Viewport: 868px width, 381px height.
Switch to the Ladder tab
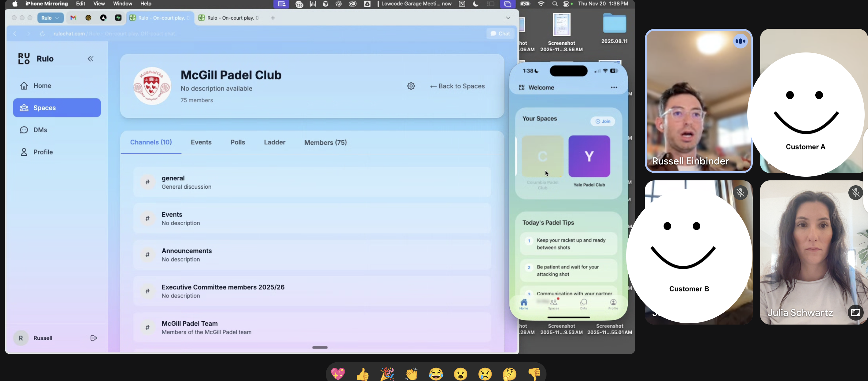pos(274,142)
